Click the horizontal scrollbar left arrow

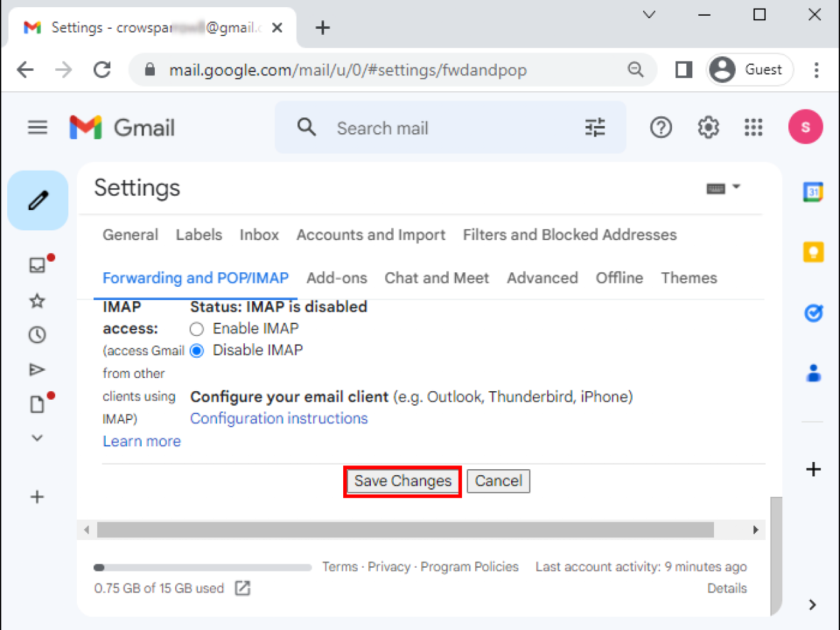click(x=87, y=530)
